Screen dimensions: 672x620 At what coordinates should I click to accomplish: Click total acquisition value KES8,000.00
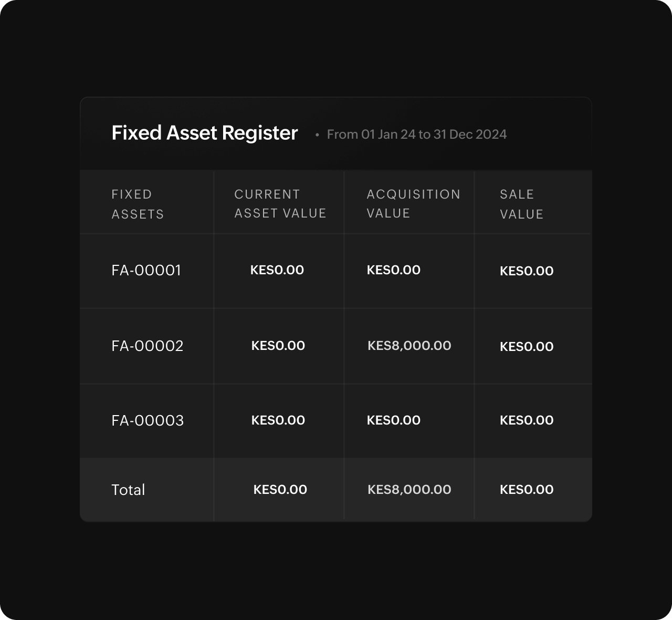(x=409, y=490)
